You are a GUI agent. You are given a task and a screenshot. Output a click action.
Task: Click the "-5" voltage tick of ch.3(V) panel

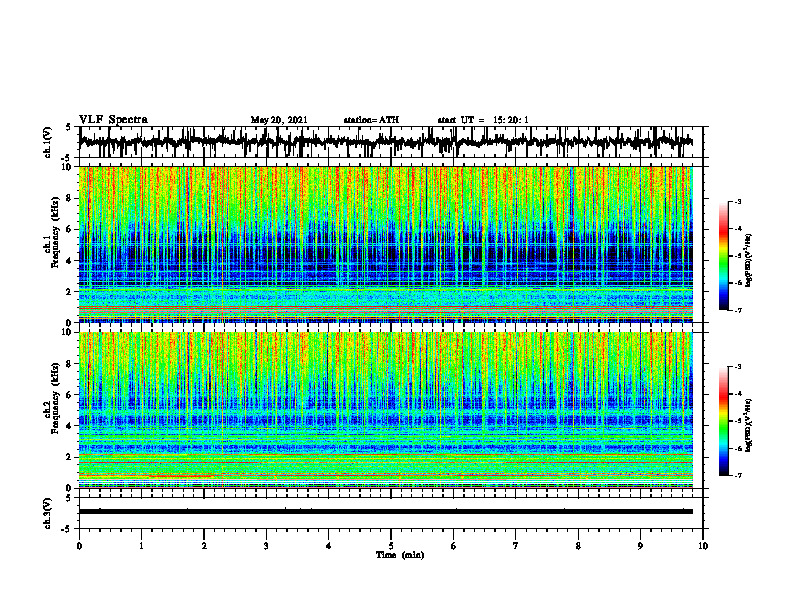(67, 529)
